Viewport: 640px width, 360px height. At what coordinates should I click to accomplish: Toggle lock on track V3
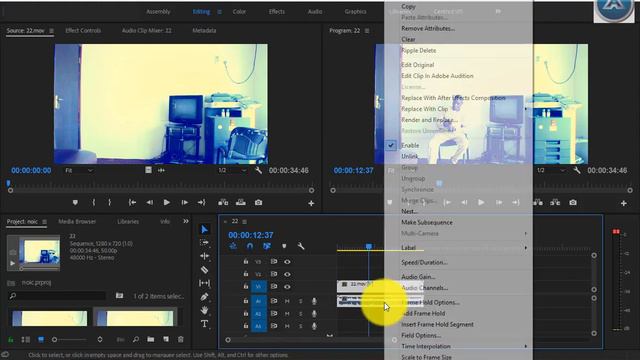click(x=246, y=261)
